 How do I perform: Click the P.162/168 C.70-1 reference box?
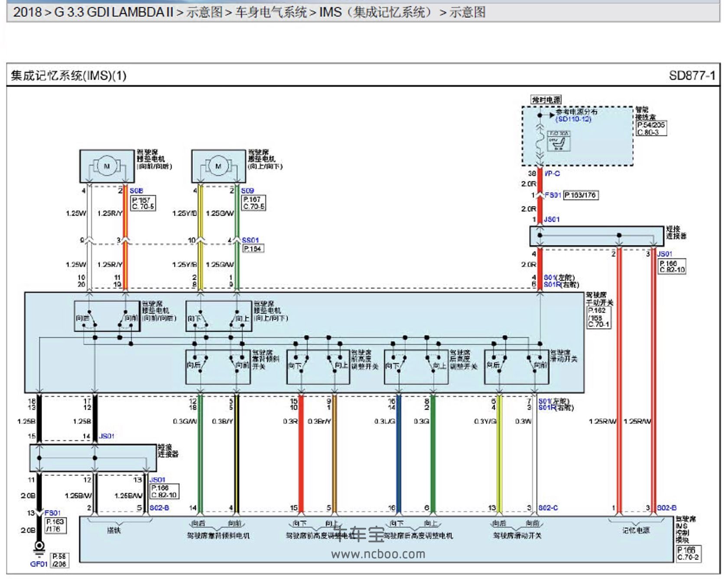click(599, 317)
